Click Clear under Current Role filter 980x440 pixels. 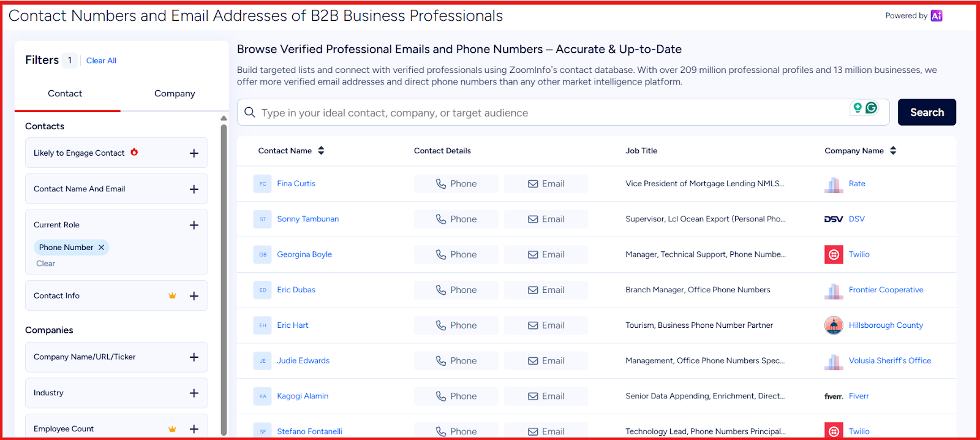point(45,264)
